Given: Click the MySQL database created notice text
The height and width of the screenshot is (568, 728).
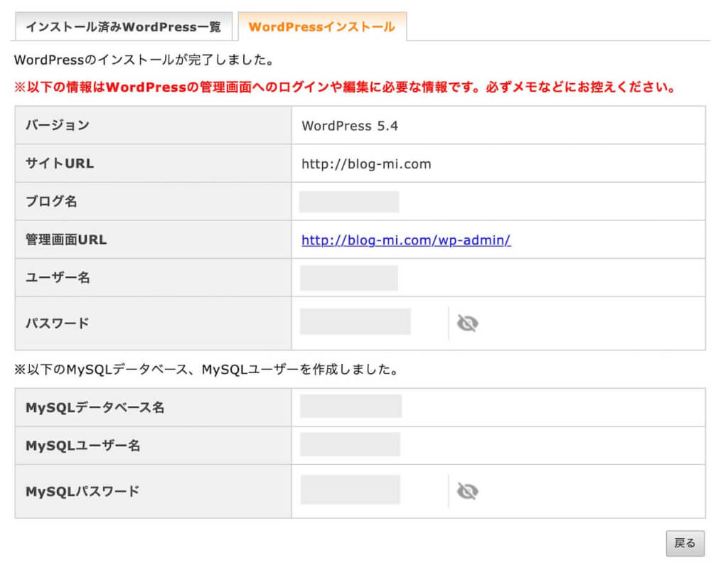Looking at the screenshot, I should [x=207, y=370].
